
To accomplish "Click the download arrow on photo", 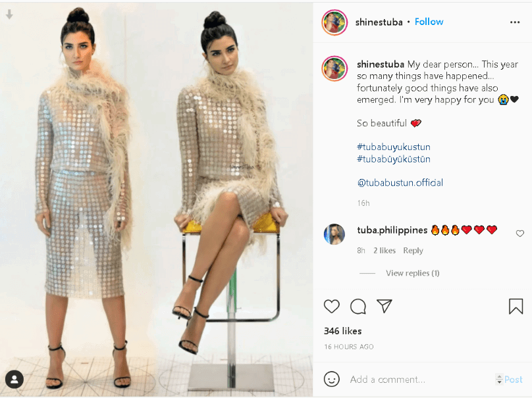I will click(x=9, y=14).
